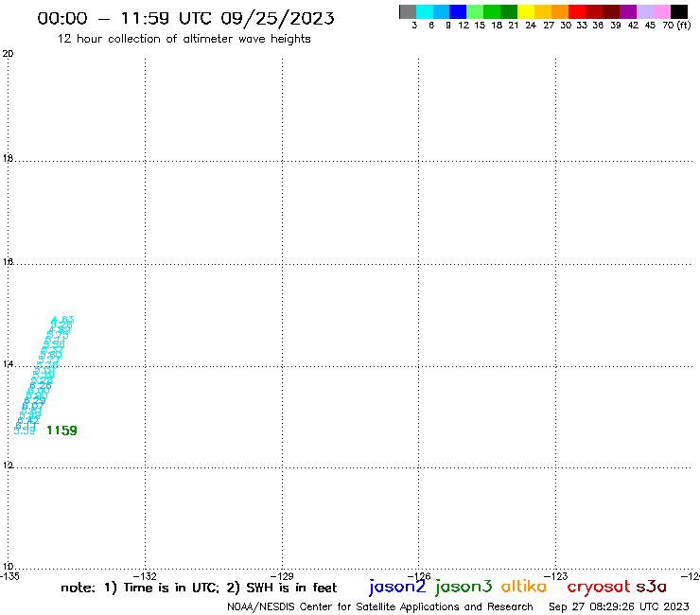Click the latitude 12 axis label
Image resolution: width=700 pixels, height=615 pixels.
click(8, 466)
